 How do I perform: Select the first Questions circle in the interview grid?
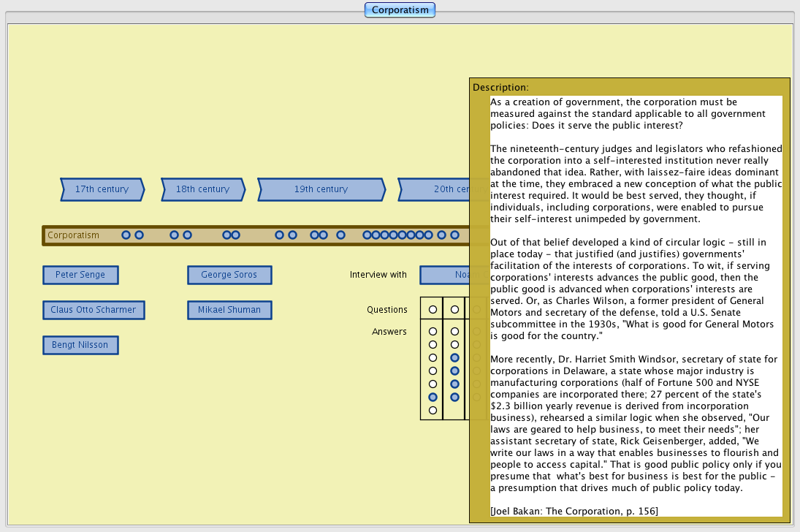(433, 310)
